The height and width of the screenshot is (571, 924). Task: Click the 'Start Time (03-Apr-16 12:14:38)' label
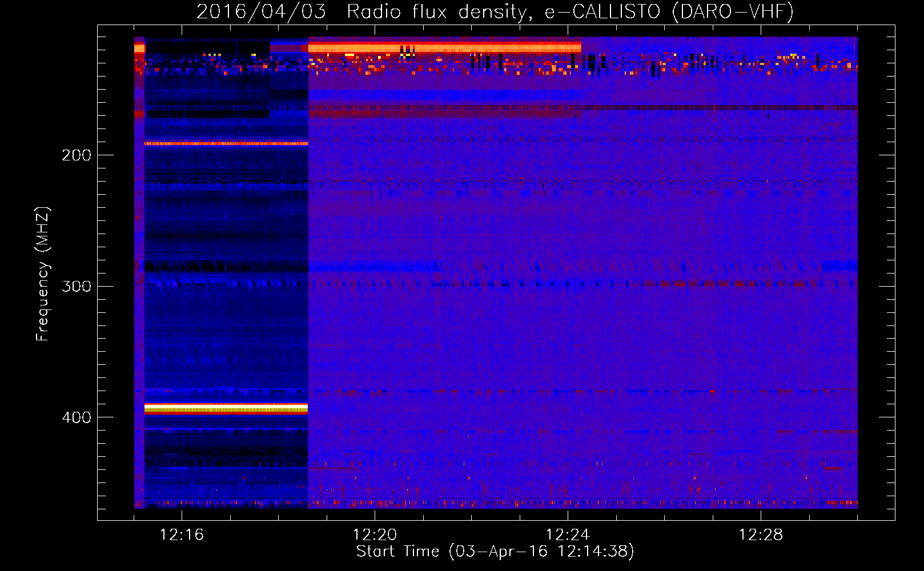pyautogui.click(x=495, y=552)
